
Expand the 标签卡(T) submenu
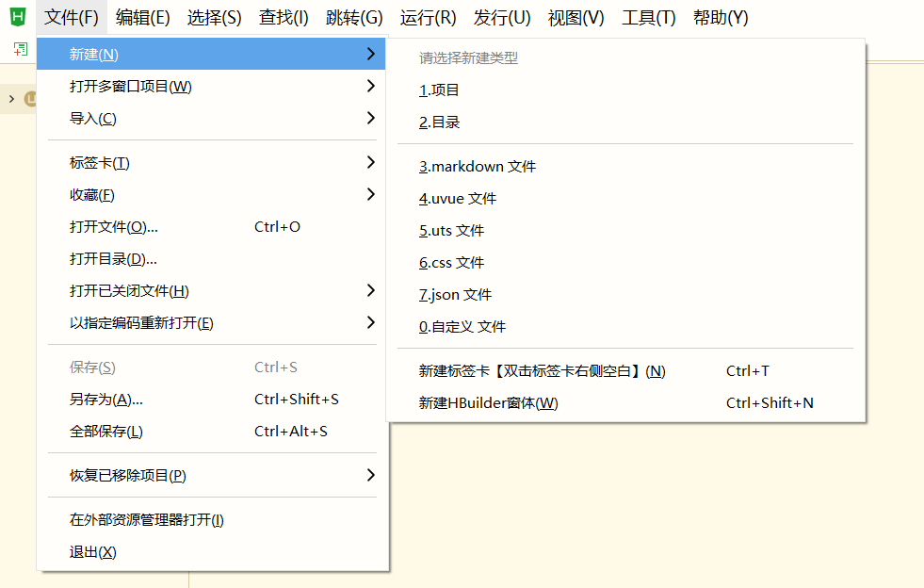click(211, 163)
